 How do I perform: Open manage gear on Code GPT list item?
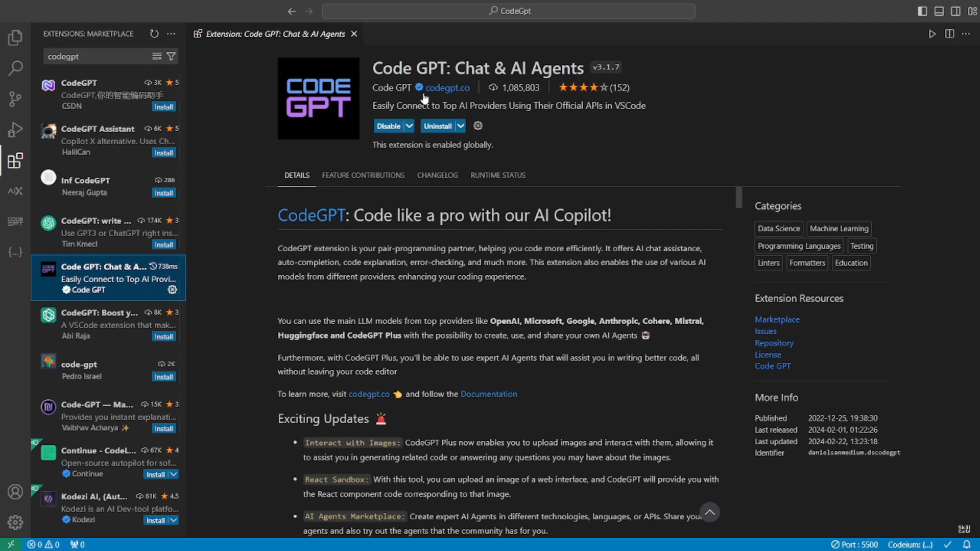click(x=173, y=290)
